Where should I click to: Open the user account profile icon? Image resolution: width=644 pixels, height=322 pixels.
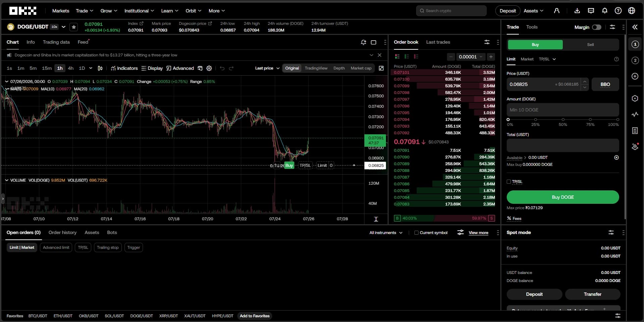click(x=557, y=11)
